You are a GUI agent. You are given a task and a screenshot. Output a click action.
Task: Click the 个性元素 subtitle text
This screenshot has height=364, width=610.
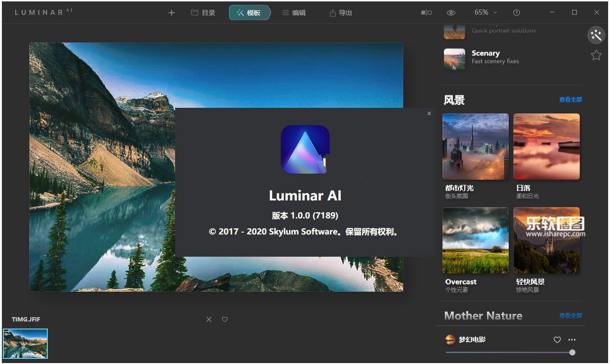tap(457, 290)
